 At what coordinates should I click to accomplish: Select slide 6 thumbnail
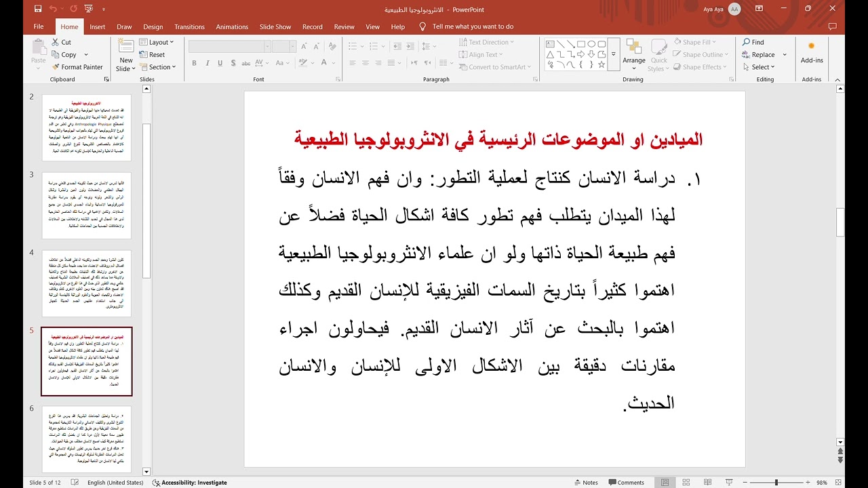(86, 439)
